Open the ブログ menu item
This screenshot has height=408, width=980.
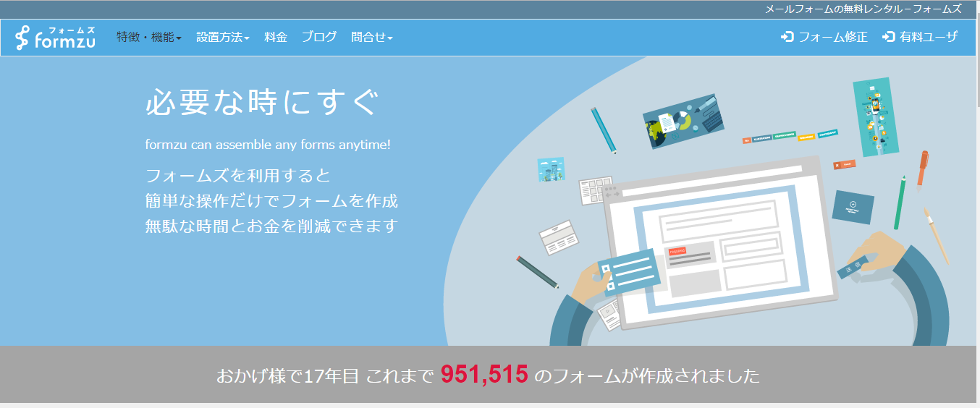(x=319, y=38)
